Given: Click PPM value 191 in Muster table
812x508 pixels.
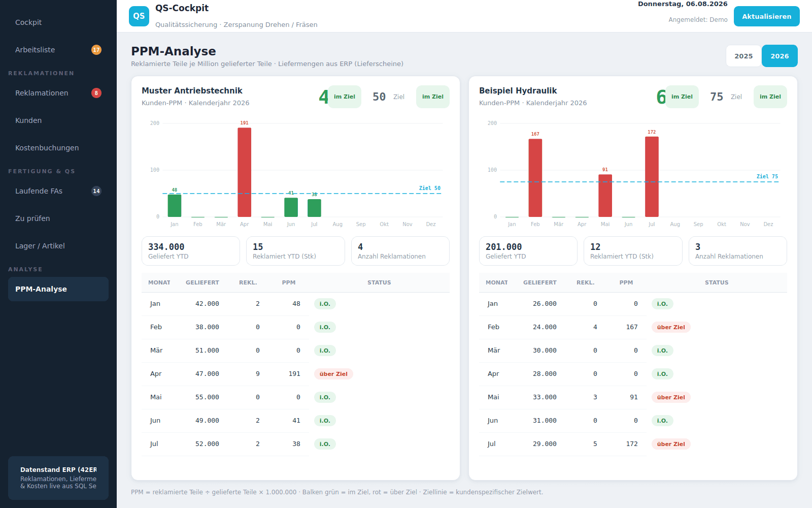Looking at the screenshot, I should (x=294, y=374).
